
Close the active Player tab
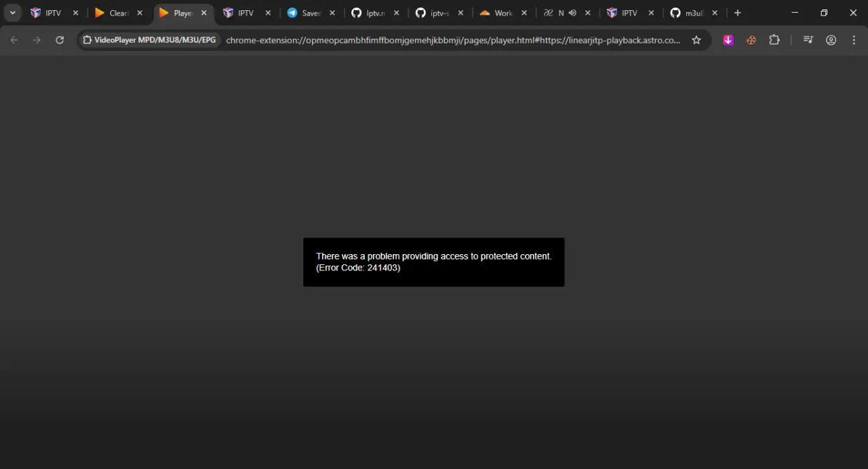click(204, 13)
